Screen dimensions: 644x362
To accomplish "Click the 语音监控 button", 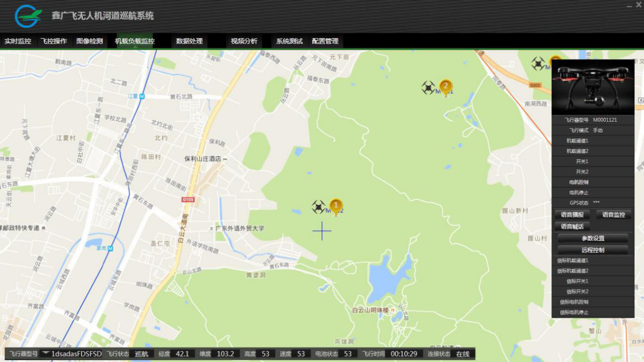I will tap(613, 215).
